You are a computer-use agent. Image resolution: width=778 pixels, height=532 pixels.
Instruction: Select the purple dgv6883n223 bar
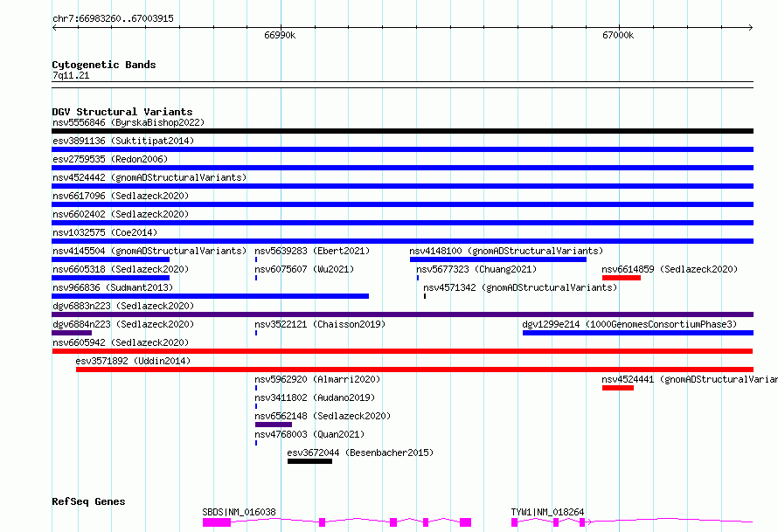(x=402, y=314)
